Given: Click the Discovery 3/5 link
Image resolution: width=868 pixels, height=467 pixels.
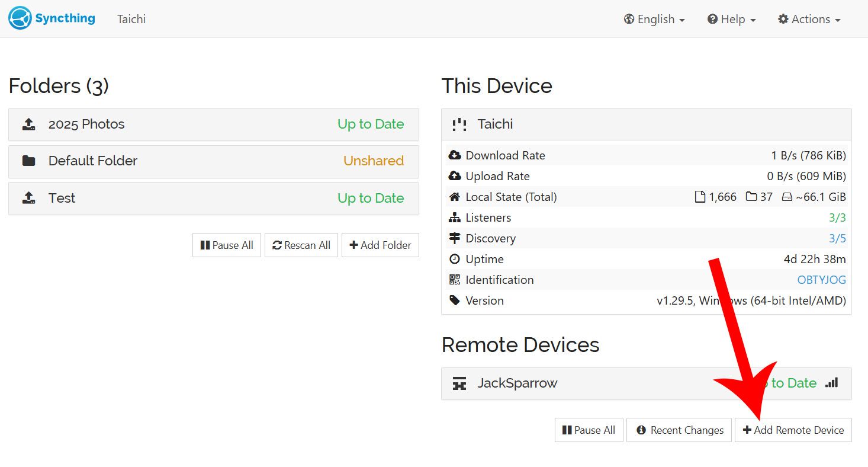Looking at the screenshot, I should click(x=837, y=238).
